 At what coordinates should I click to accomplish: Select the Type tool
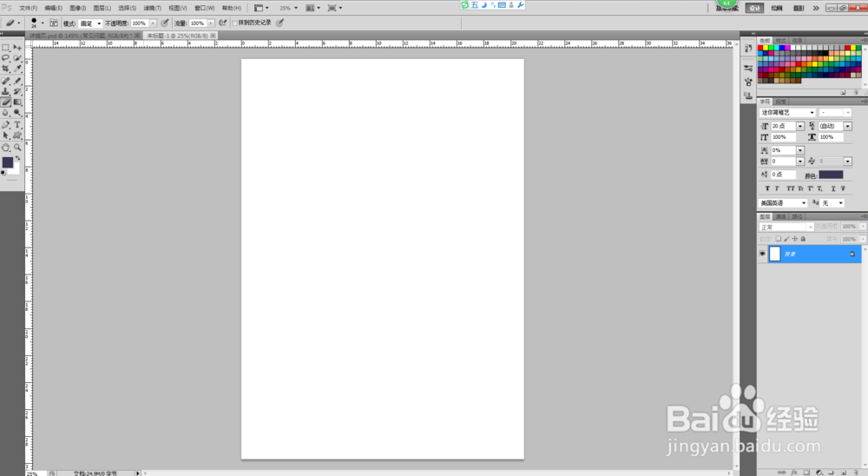(17, 125)
